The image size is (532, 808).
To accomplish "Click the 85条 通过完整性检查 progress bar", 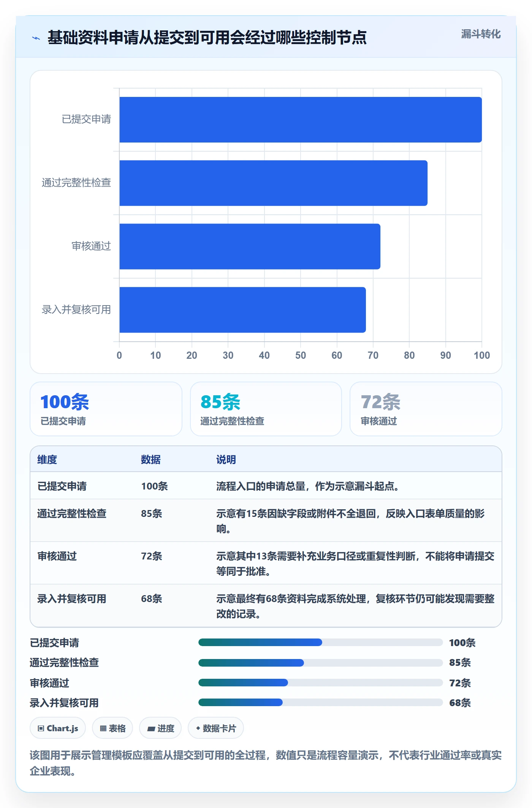I will click(321, 663).
